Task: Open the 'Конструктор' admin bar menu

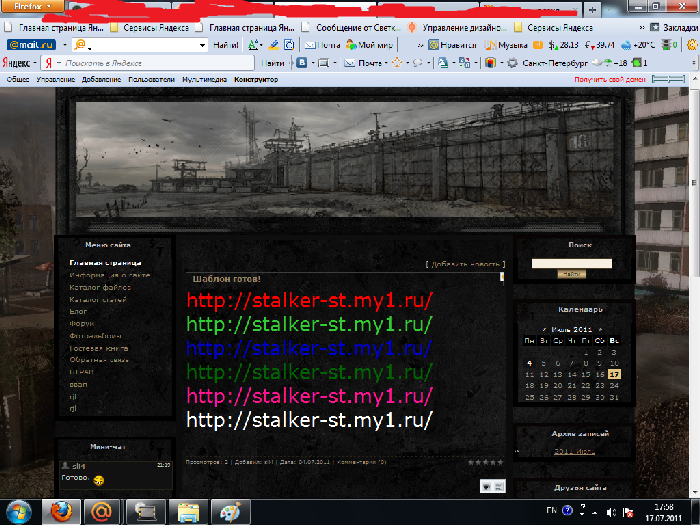Action: (x=256, y=79)
